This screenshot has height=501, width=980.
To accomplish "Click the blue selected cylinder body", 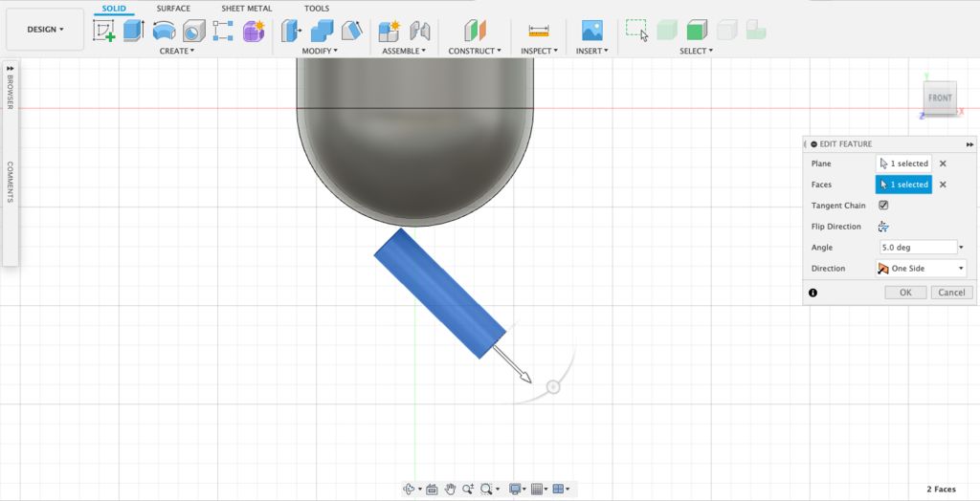I will pos(440,293).
